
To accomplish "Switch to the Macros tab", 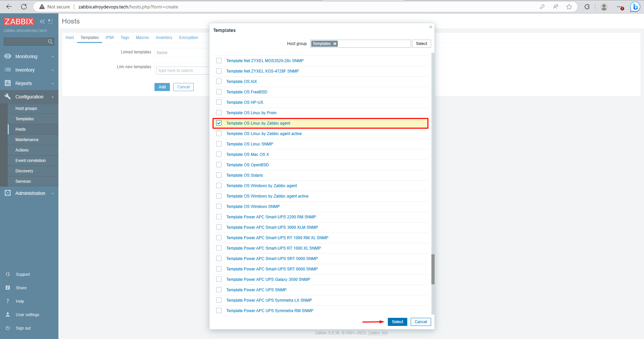I will [x=142, y=38].
